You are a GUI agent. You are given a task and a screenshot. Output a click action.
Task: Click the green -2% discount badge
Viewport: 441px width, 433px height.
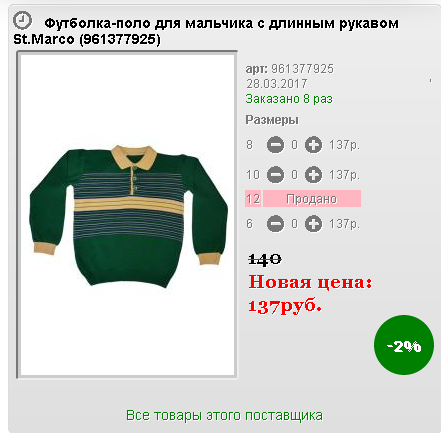(404, 345)
